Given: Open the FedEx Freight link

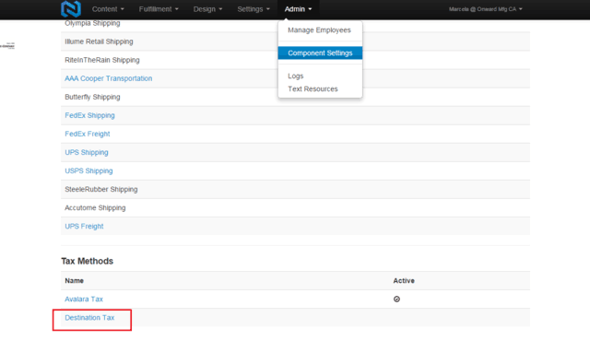Looking at the screenshot, I should (88, 134).
